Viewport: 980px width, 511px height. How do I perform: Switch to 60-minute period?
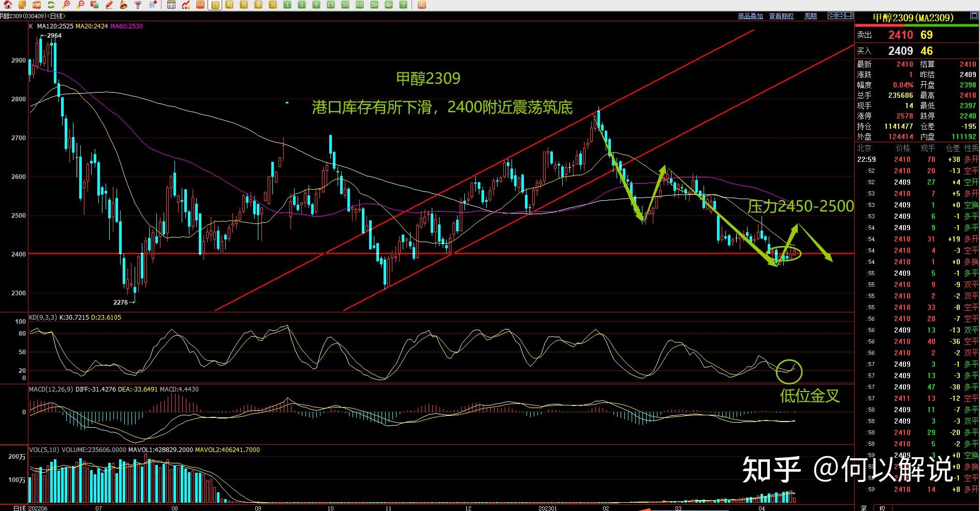tap(360, 5)
